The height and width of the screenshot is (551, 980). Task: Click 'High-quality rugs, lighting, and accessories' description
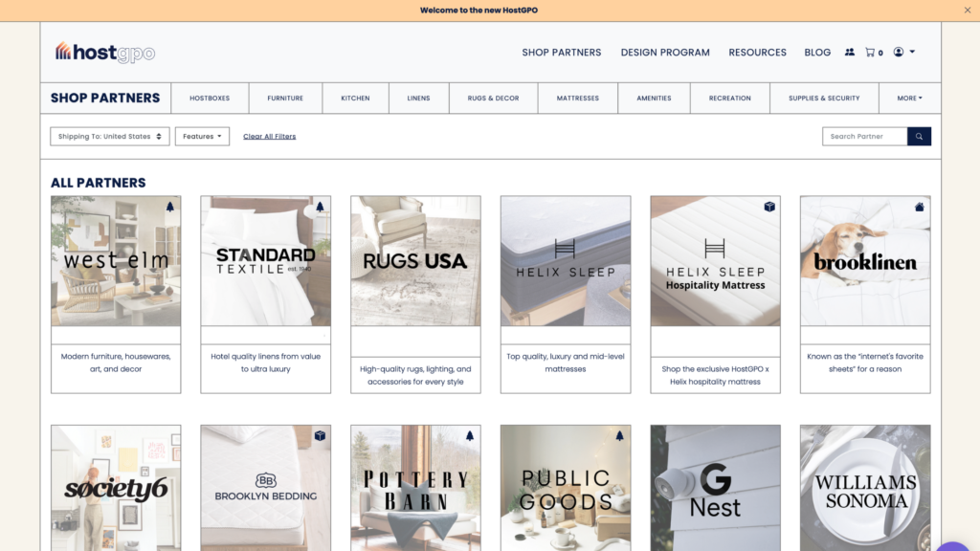pos(415,375)
